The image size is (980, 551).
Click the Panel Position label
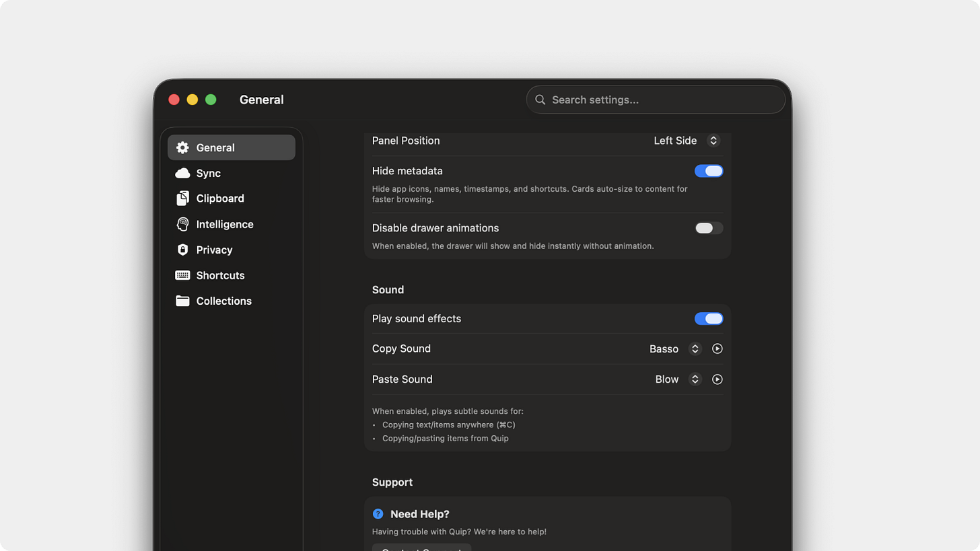click(x=406, y=141)
